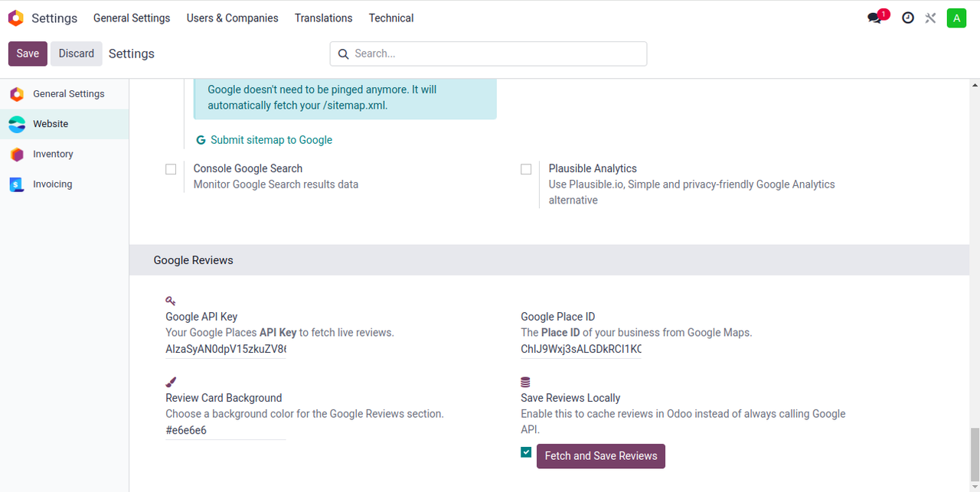Viewport: 980px width, 492px height.
Task: Click the debug tools wrench icon
Action: pyautogui.click(x=930, y=18)
